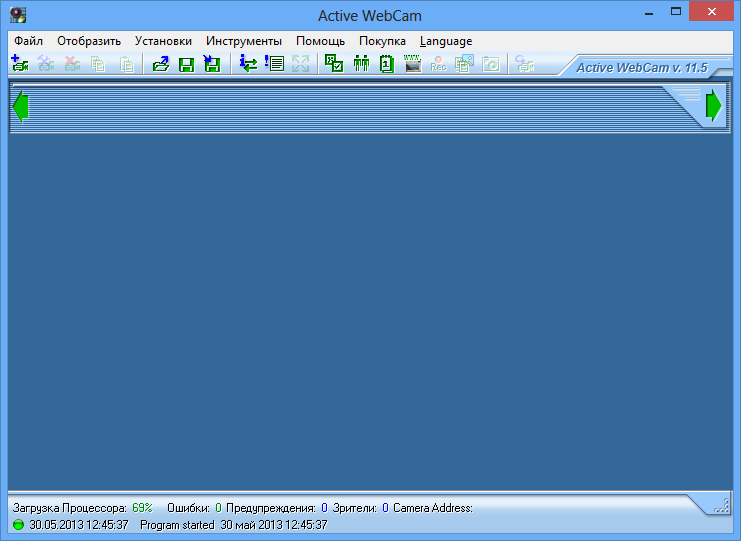Click the greyed-out snapshot photo icon

[x=491, y=64]
